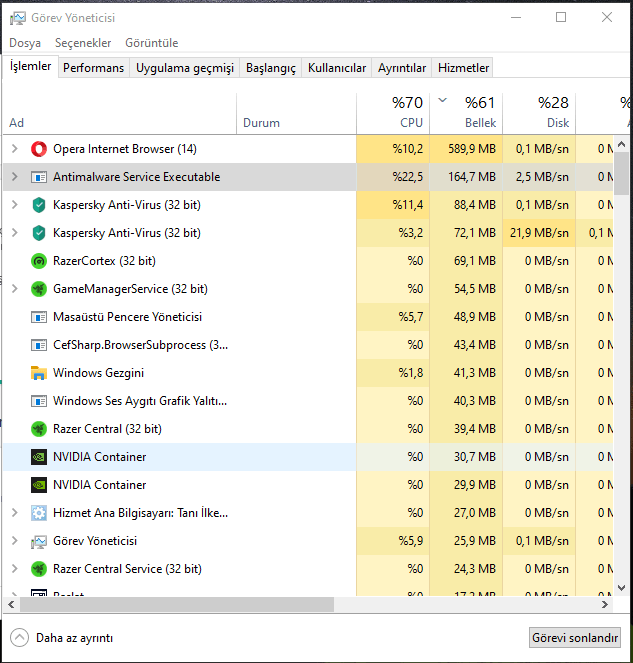This screenshot has width=633, height=663.
Task: Select the RazerCortex (32 bit) row name
Action: pos(104,261)
